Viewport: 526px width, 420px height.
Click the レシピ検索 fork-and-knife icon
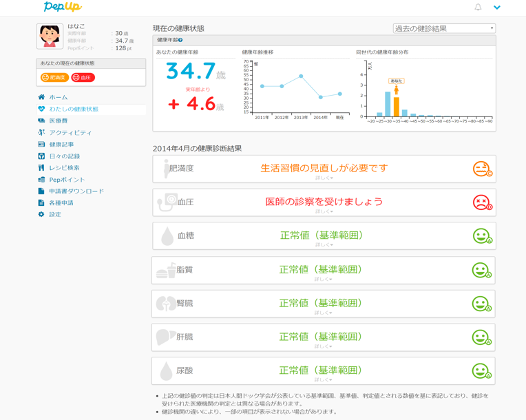coord(41,167)
